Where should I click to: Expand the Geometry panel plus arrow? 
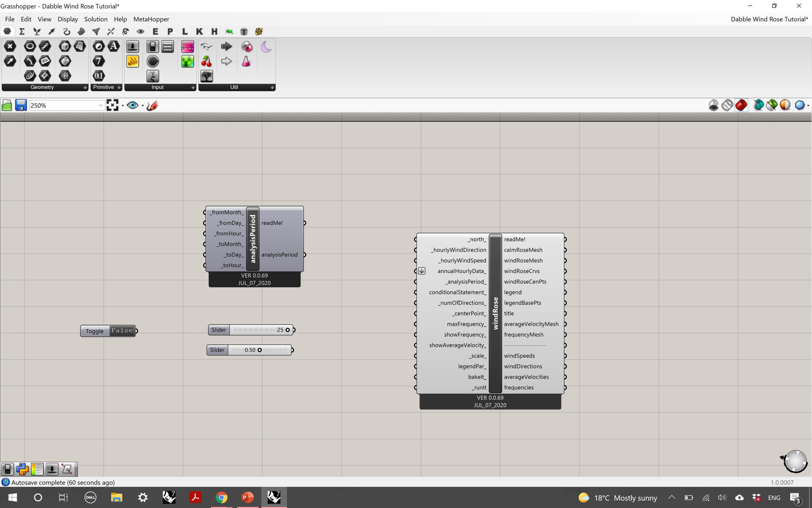coord(85,87)
